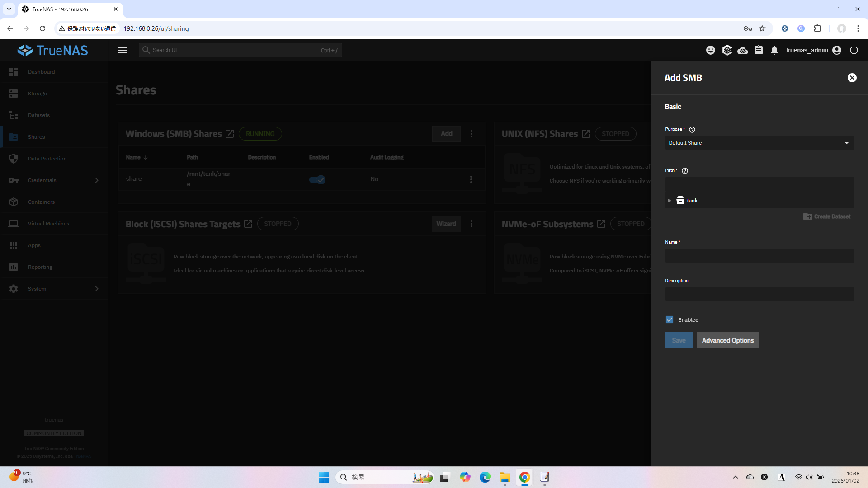Open the Purpose dropdown
This screenshot has height=488, width=868.
(x=759, y=143)
